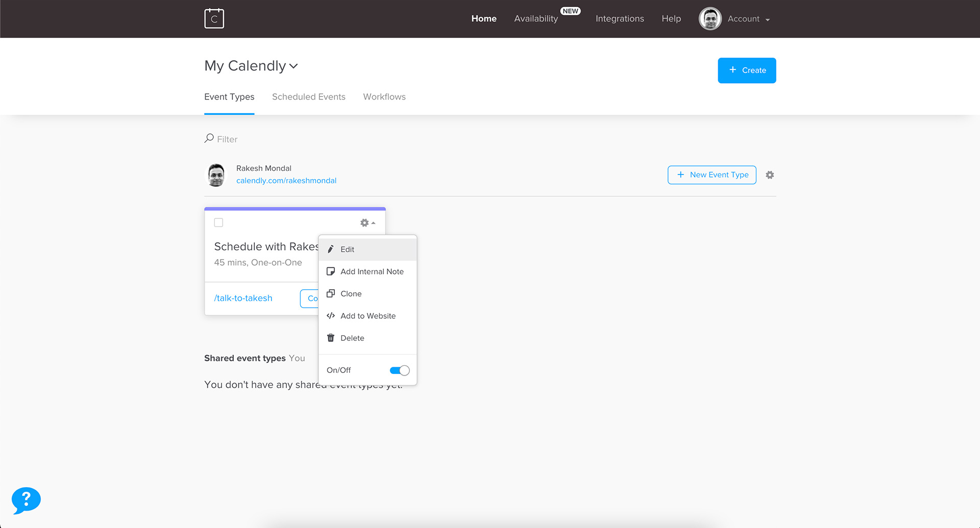Toggle the event On/Off switch

point(399,370)
